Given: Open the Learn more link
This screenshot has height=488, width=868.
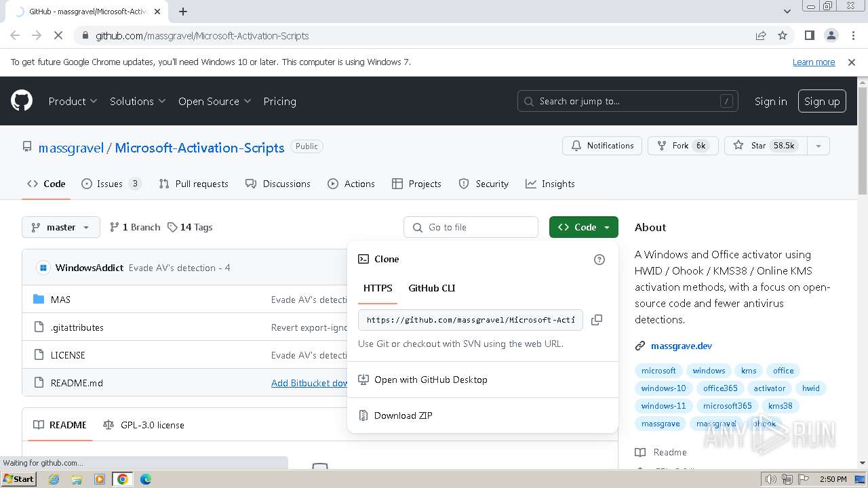Looking at the screenshot, I should [x=814, y=62].
